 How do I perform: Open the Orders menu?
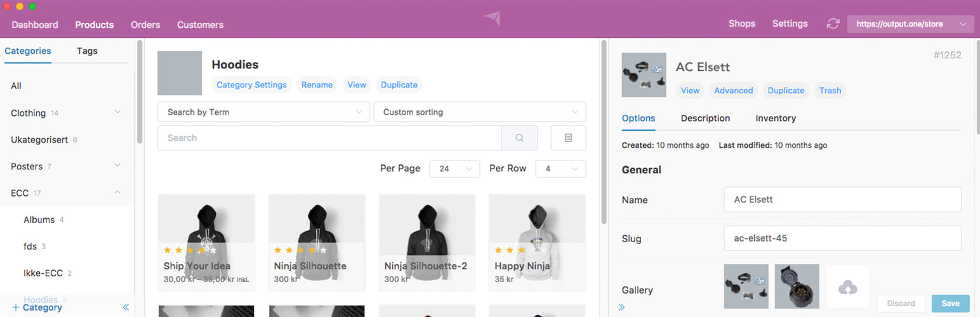(x=145, y=25)
